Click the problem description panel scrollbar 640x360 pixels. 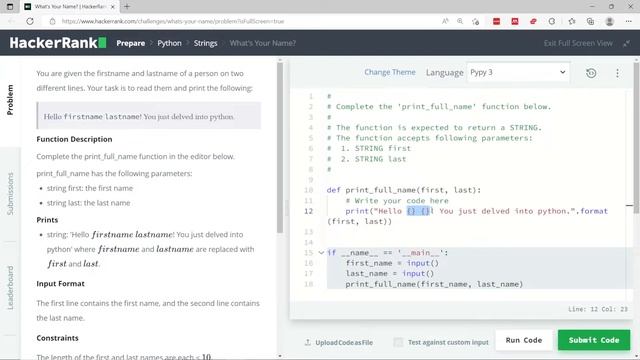point(280,147)
